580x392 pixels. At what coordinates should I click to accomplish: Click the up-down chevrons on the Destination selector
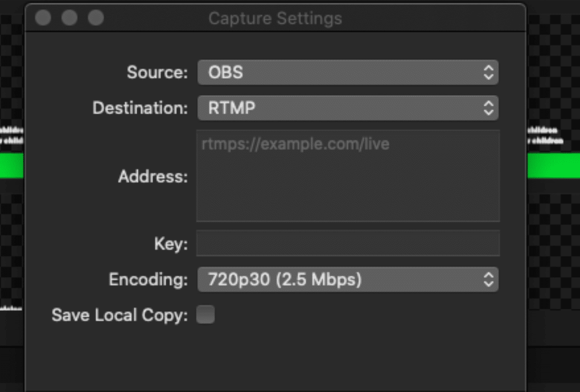coord(489,108)
